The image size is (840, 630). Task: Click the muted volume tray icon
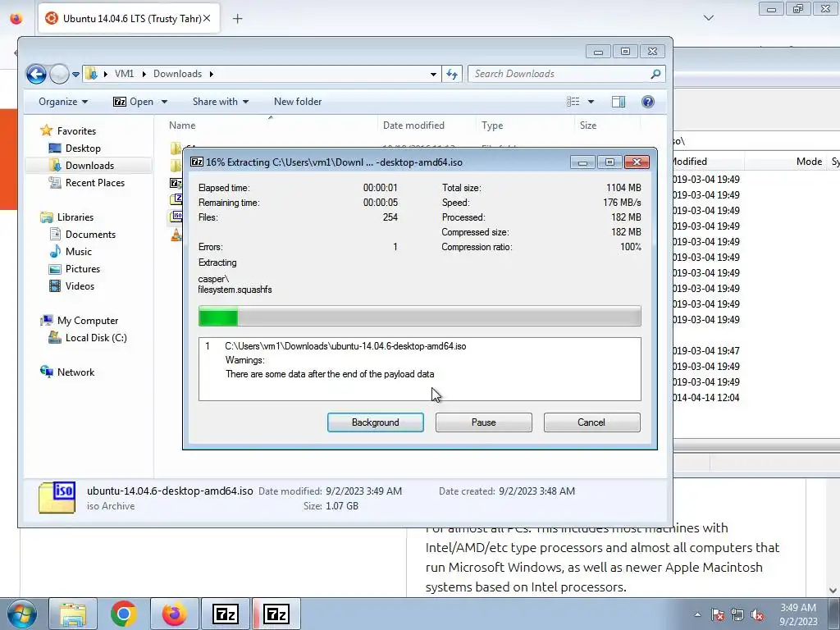click(x=757, y=614)
